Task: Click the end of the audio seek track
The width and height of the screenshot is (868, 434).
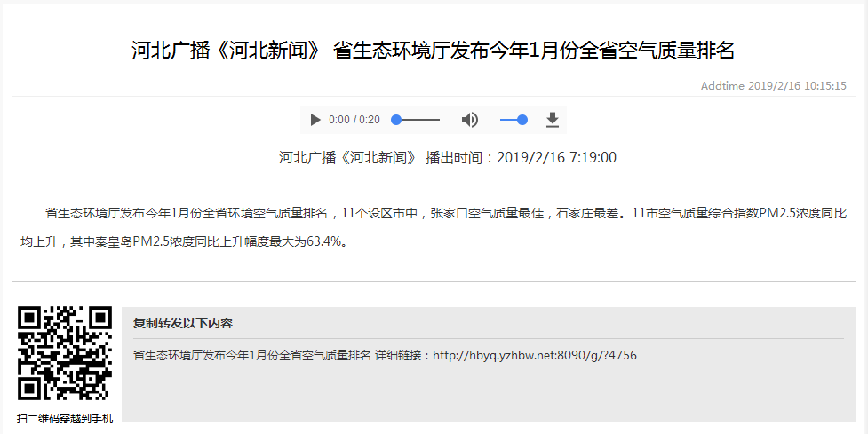Action: pyautogui.click(x=438, y=120)
